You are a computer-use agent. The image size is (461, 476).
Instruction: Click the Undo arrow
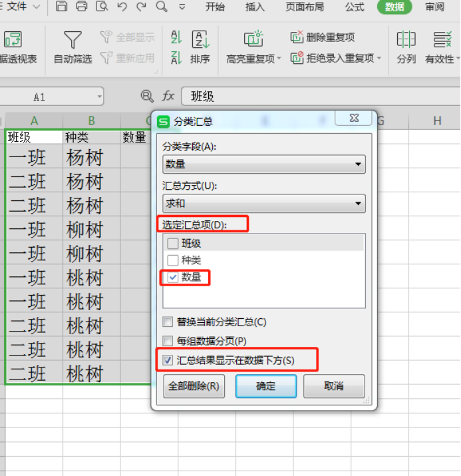point(122,7)
